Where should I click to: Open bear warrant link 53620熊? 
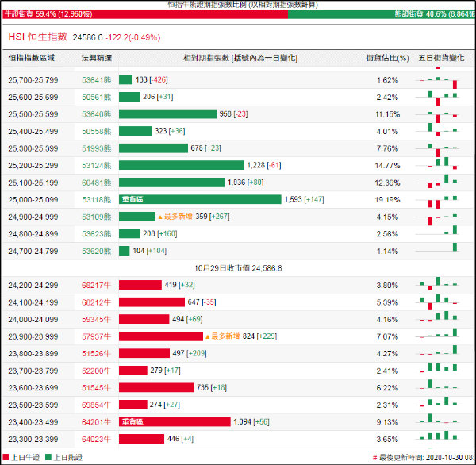(97, 252)
